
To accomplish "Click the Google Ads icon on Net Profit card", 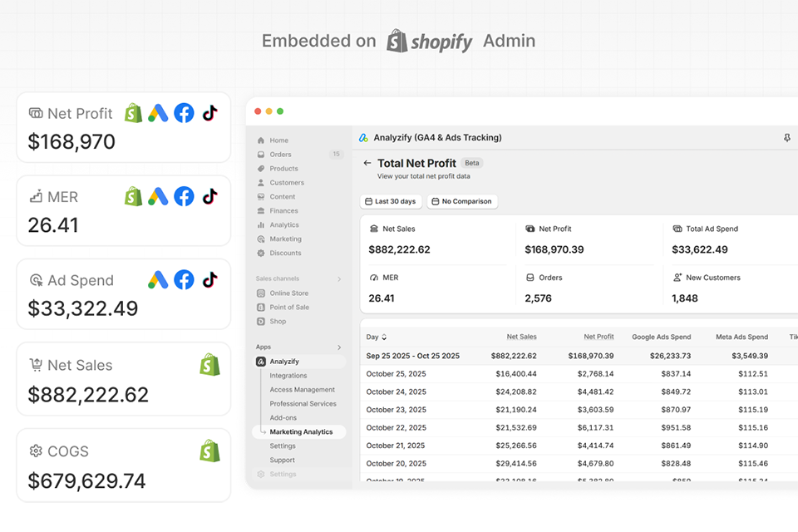I will coord(158,113).
